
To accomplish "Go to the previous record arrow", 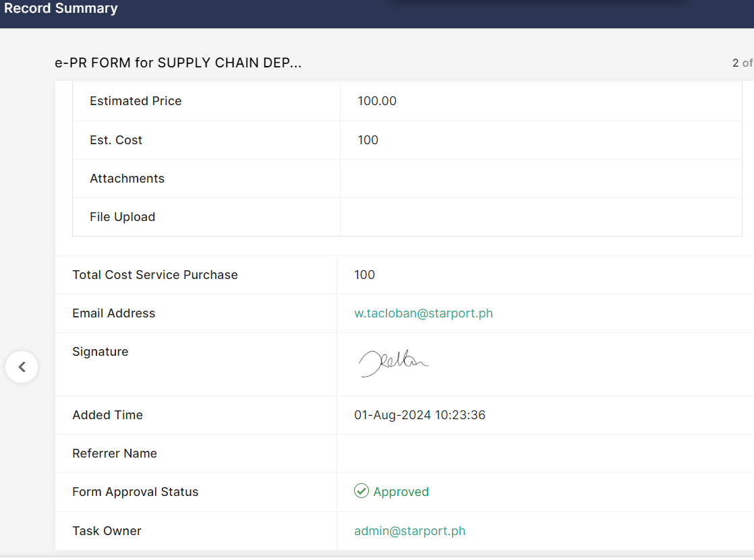I will pyautogui.click(x=22, y=367).
